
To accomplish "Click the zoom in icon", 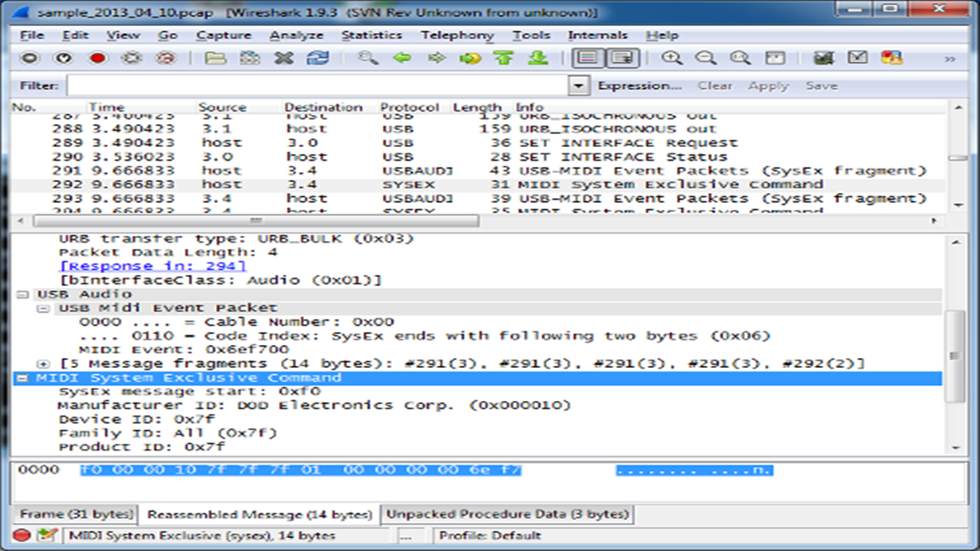I will 672,58.
